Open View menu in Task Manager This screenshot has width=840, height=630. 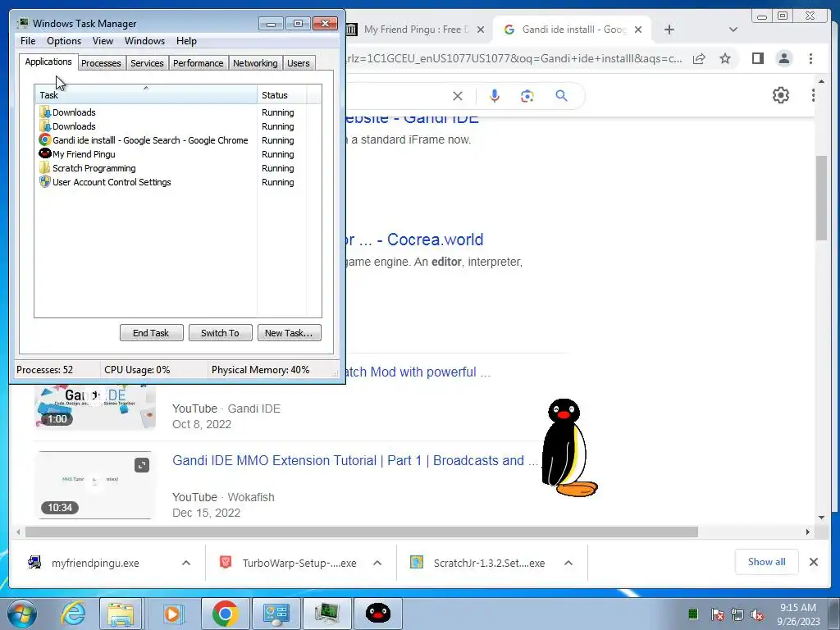(x=103, y=41)
